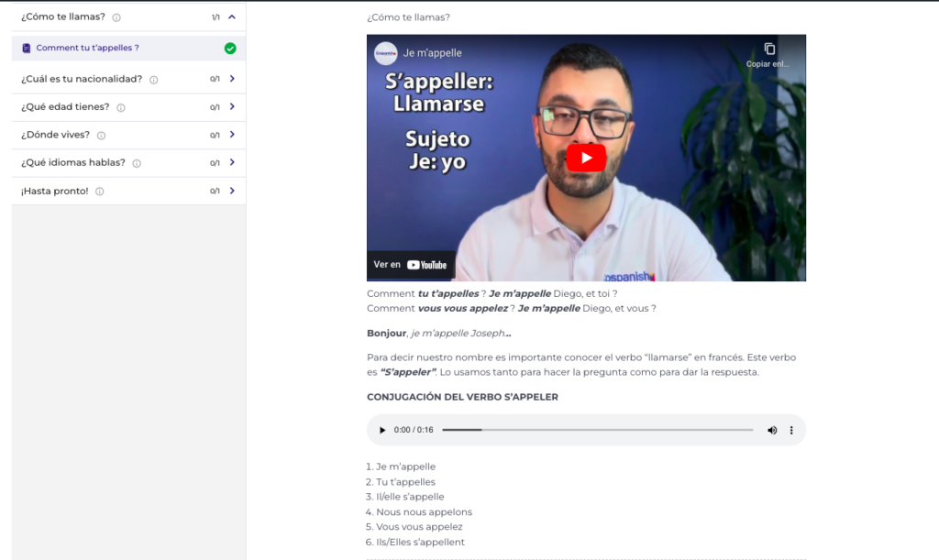Select ¿Dónde vives? section title
This screenshot has height=560, width=939.
(x=55, y=135)
